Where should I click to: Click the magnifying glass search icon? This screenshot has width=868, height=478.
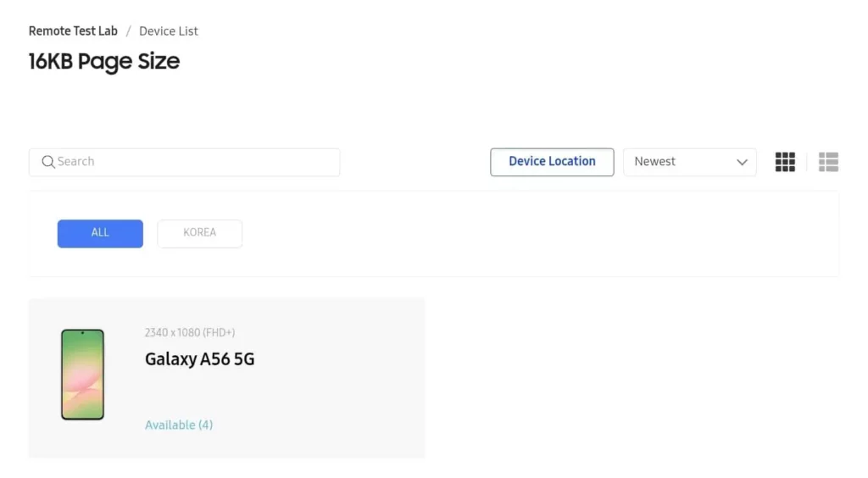point(48,162)
